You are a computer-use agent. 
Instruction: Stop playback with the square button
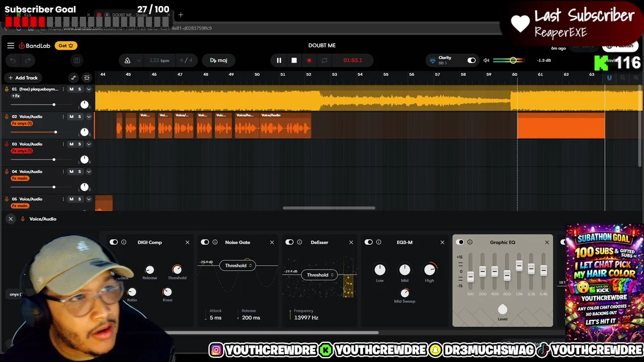click(x=294, y=60)
